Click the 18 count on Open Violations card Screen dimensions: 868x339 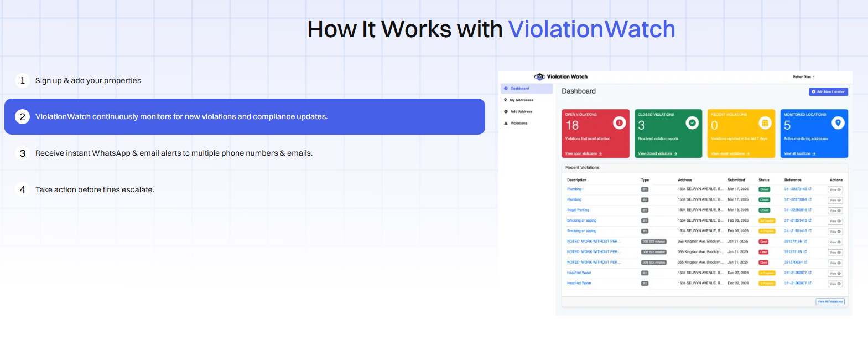(572, 125)
